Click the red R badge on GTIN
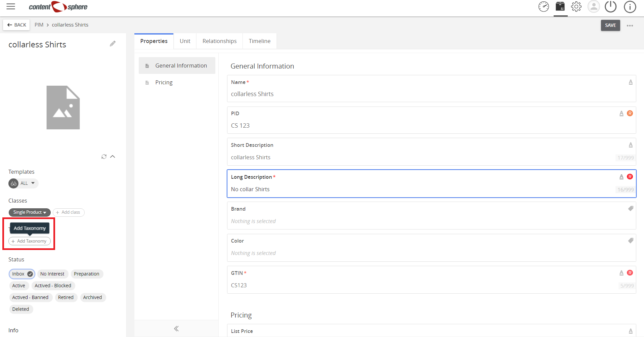This screenshot has width=644, height=337. pos(630,273)
